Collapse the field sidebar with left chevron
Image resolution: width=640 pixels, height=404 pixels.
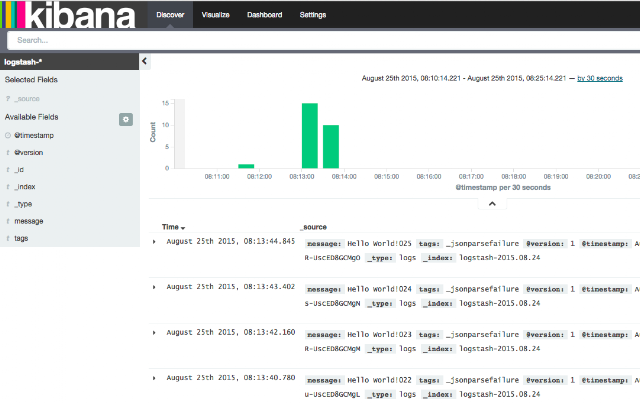pyautogui.click(x=144, y=61)
